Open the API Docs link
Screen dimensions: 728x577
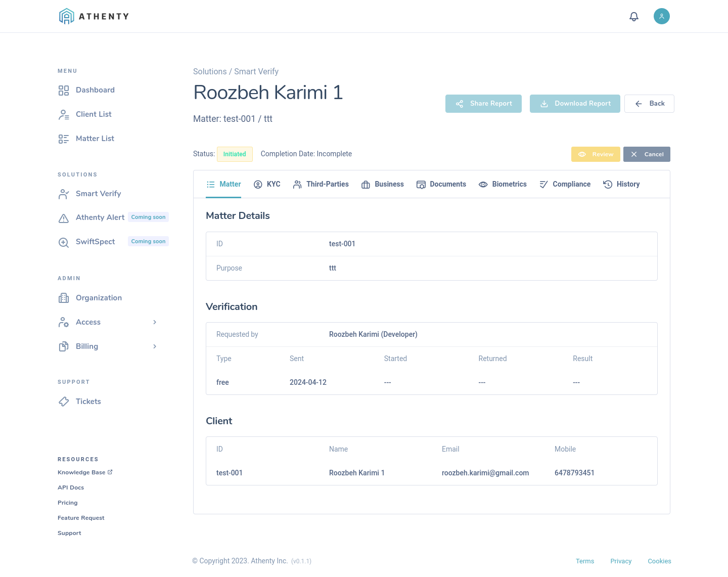pyautogui.click(x=71, y=487)
